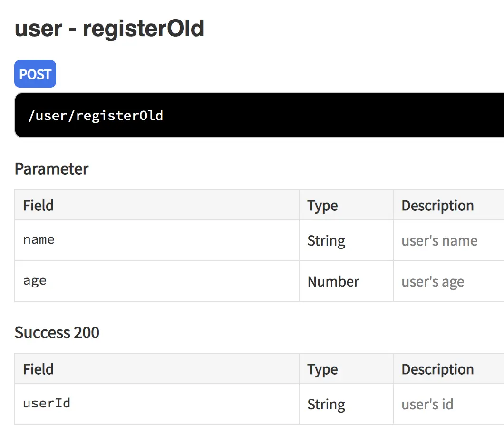The height and width of the screenshot is (436, 504).
Task: Click Type header in Success 200 table
Action: click(322, 369)
